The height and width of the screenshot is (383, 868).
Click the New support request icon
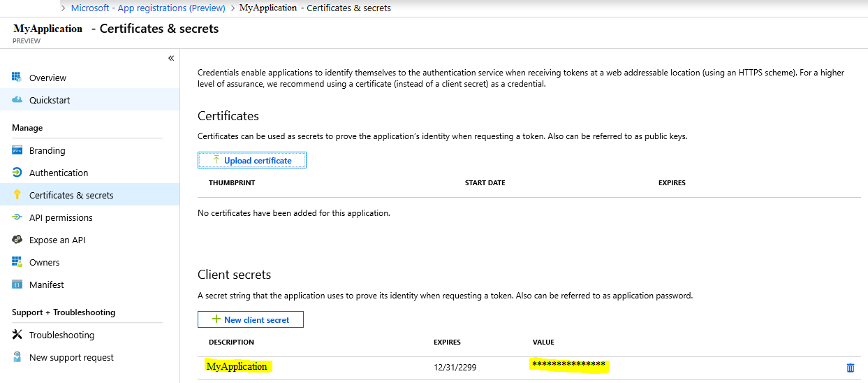coord(17,357)
